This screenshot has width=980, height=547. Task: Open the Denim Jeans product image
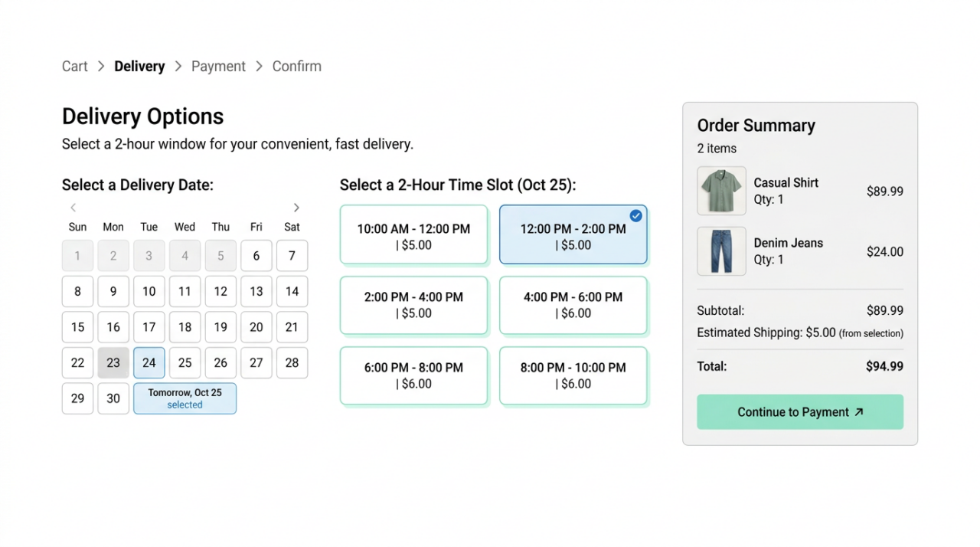721,251
